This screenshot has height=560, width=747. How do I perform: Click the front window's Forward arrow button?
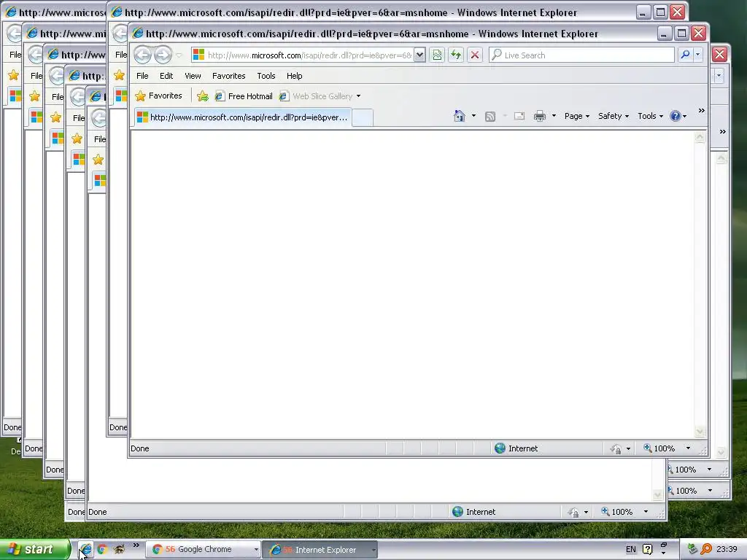(163, 55)
